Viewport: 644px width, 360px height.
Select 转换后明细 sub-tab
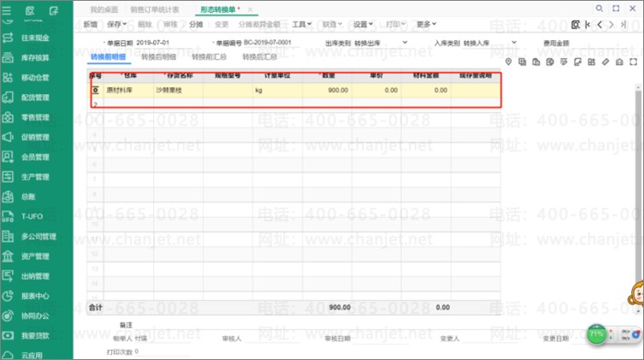[x=158, y=57]
